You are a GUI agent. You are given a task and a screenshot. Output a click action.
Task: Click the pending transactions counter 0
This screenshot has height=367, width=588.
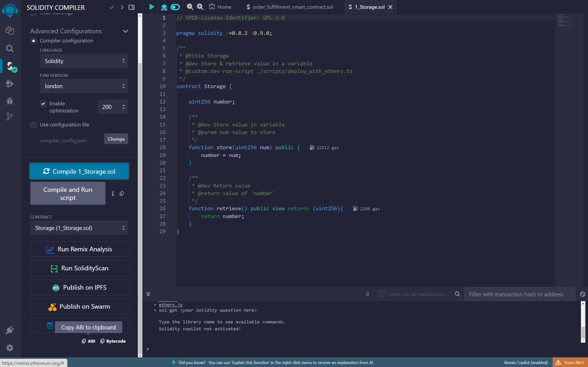pyautogui.click(x=368, y=294)
